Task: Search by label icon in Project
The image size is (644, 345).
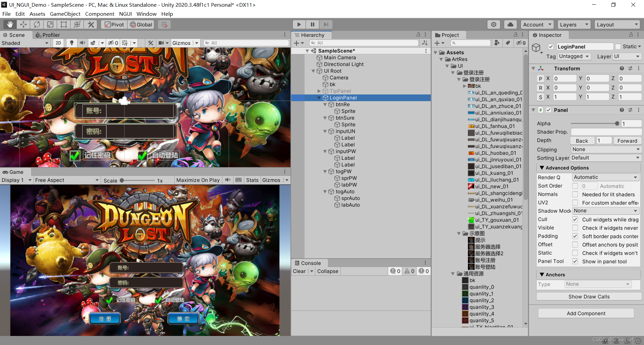Action: point(508,43)
